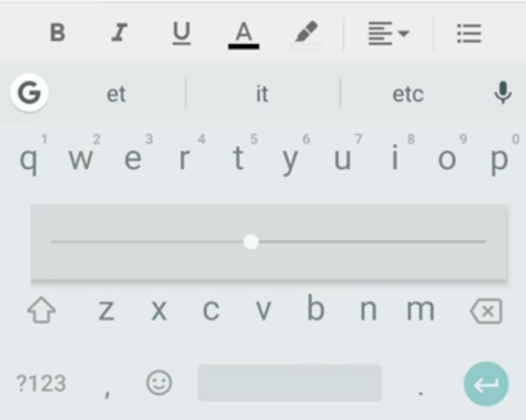Toggle italic formatting
The width and height of the screenshot is (526, 420).
coord(119,32)
